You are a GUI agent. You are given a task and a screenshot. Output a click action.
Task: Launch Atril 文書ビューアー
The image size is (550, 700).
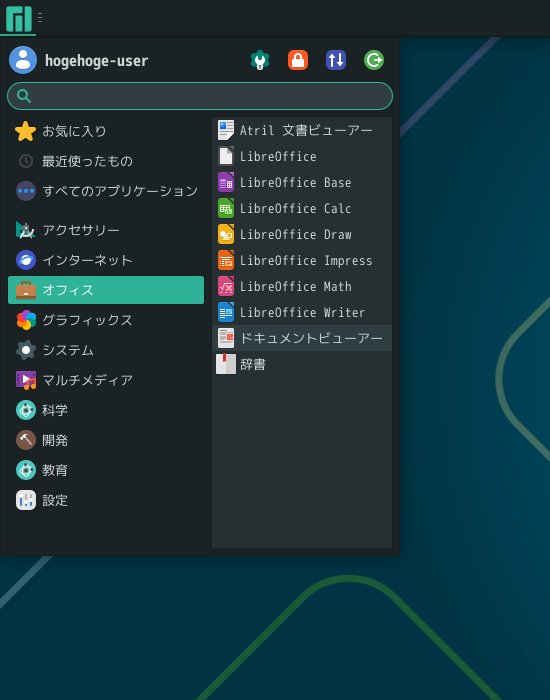(302, 130)
